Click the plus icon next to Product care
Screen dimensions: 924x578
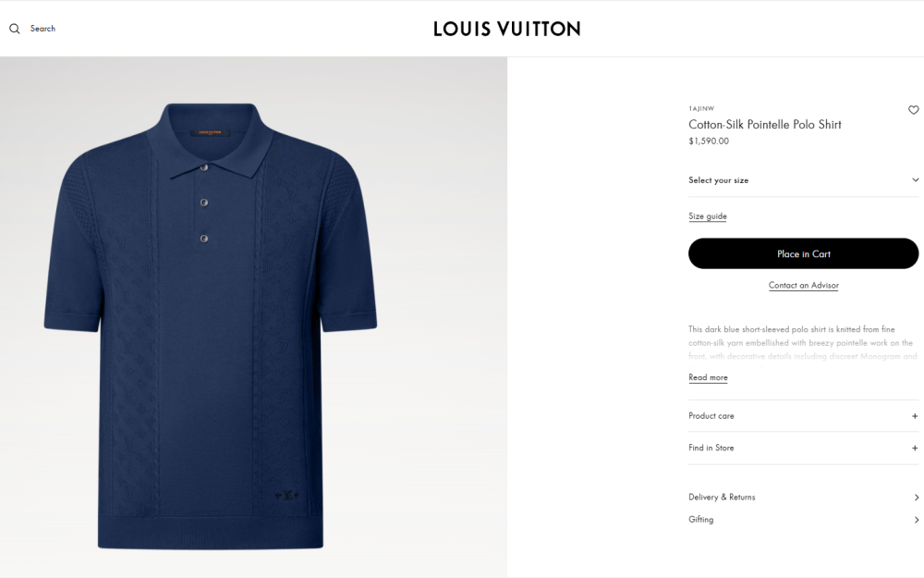(x=915, y=416)
